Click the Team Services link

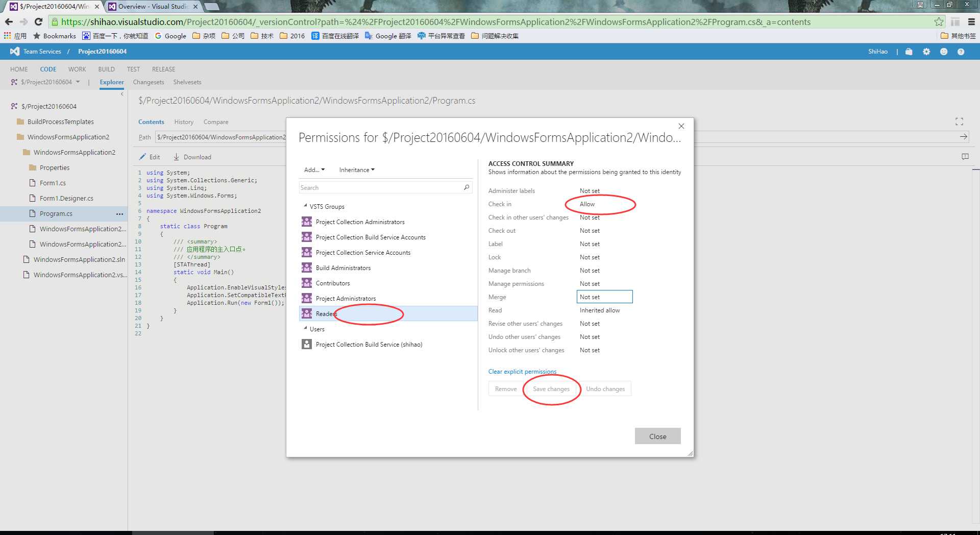[x=42, y=52]
